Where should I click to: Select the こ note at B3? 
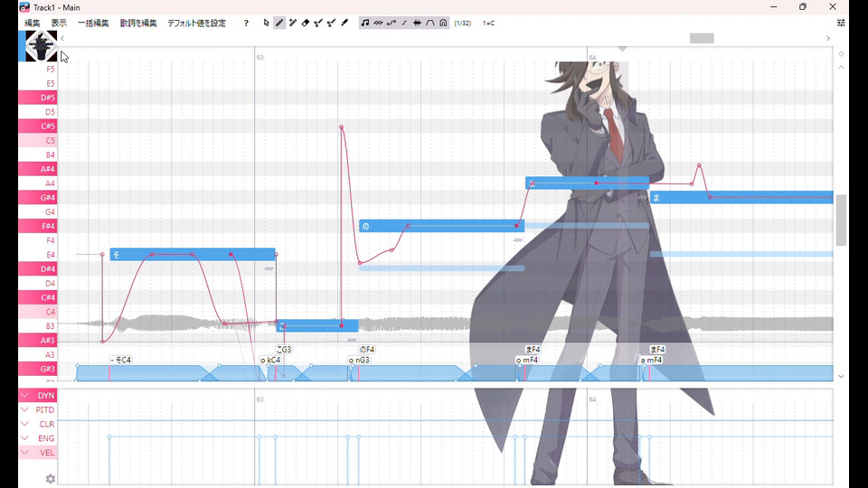coord(317,326)
